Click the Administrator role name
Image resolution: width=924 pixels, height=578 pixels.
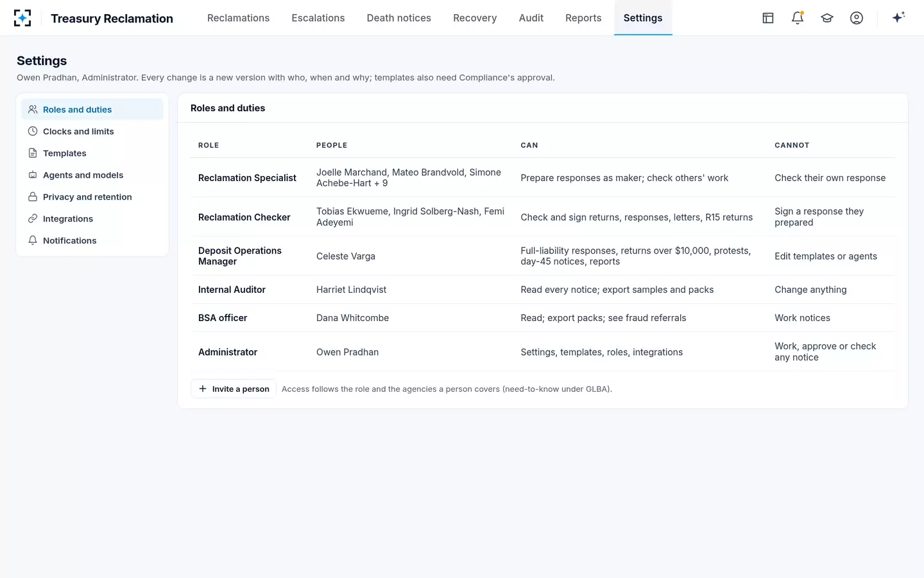tap(228, 352)
